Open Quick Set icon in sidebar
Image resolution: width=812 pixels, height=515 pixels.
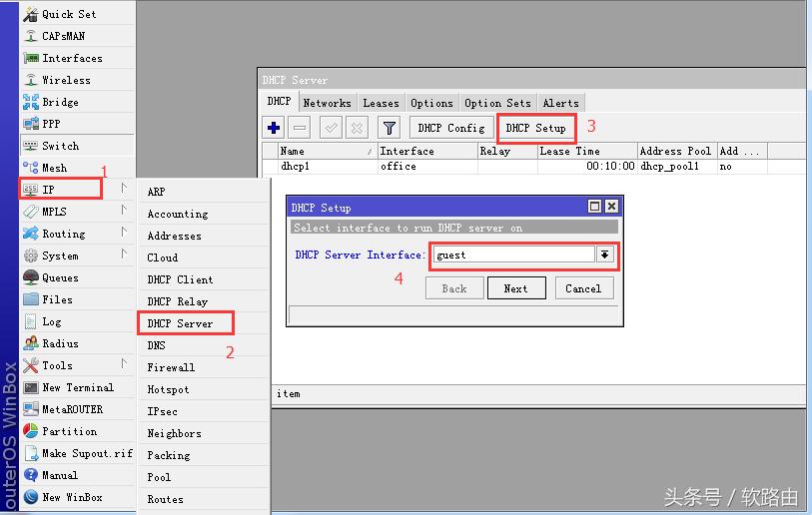point(31,15)
